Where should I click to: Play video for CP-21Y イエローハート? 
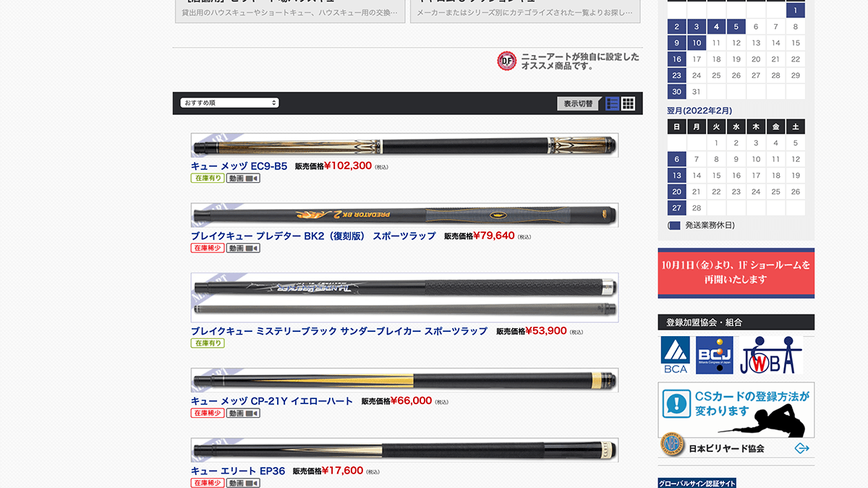coord(243,414)
